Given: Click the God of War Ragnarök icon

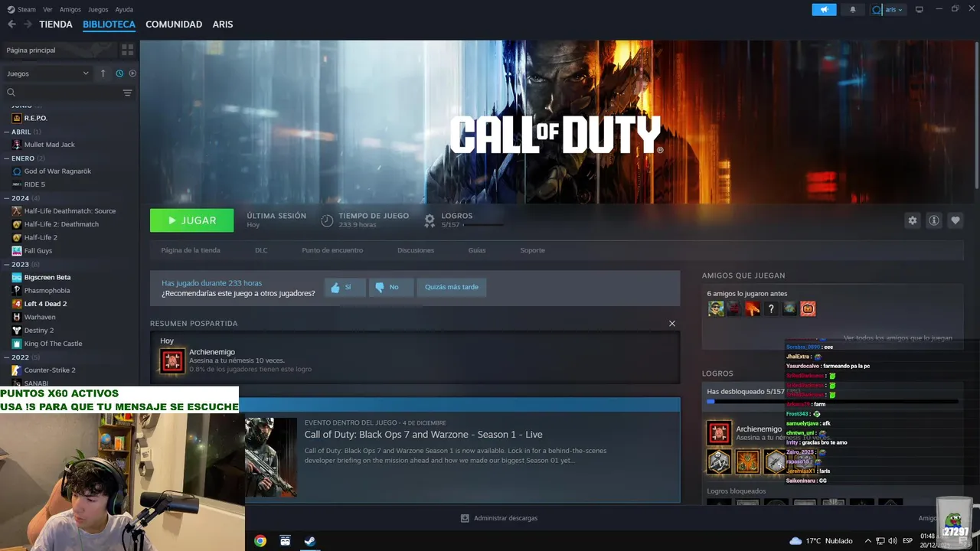Looking at the screenshot, I should click(17, 171).
